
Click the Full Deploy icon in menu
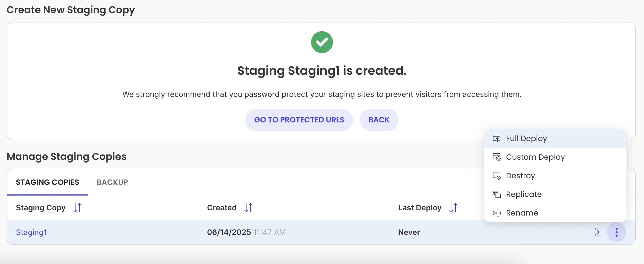[x=497, y=138]
